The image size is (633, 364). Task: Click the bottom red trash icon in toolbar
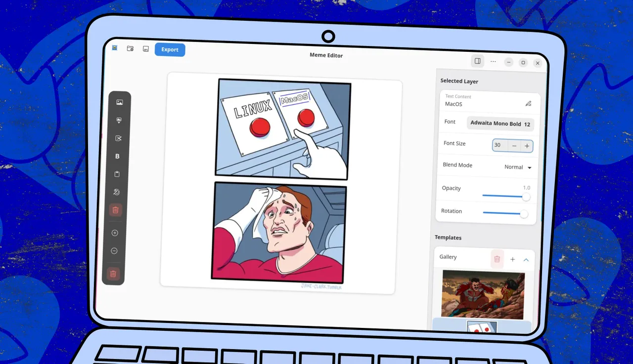113,274
